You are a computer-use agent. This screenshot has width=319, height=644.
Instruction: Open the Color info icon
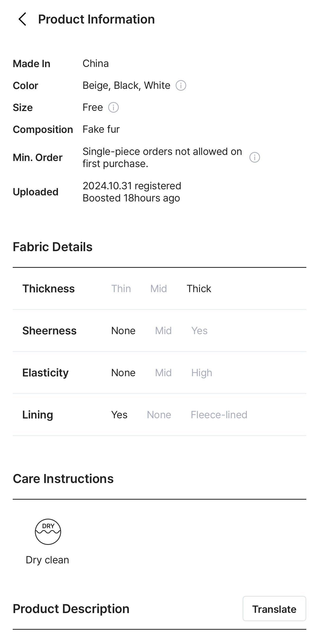tap(181, 86)
